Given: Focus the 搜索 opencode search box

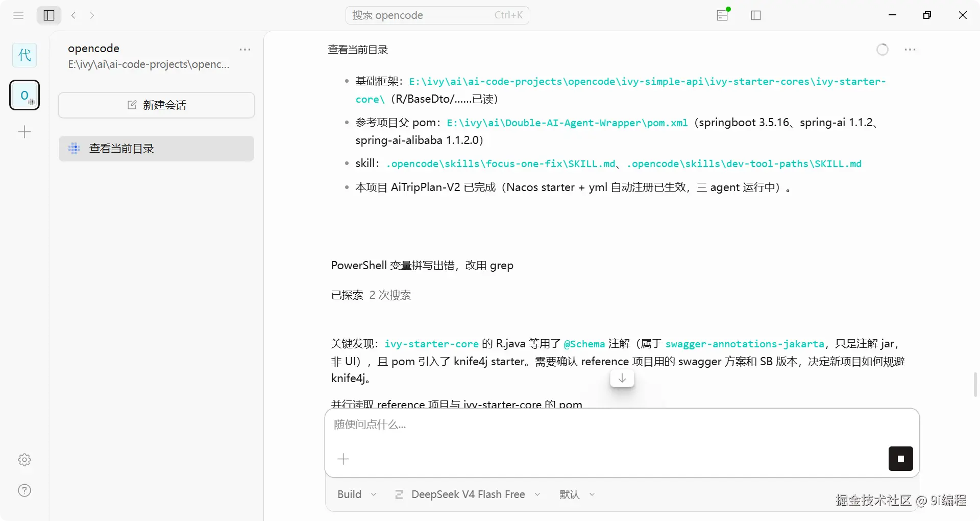Looking at the screenshot, I should (437, 15).
